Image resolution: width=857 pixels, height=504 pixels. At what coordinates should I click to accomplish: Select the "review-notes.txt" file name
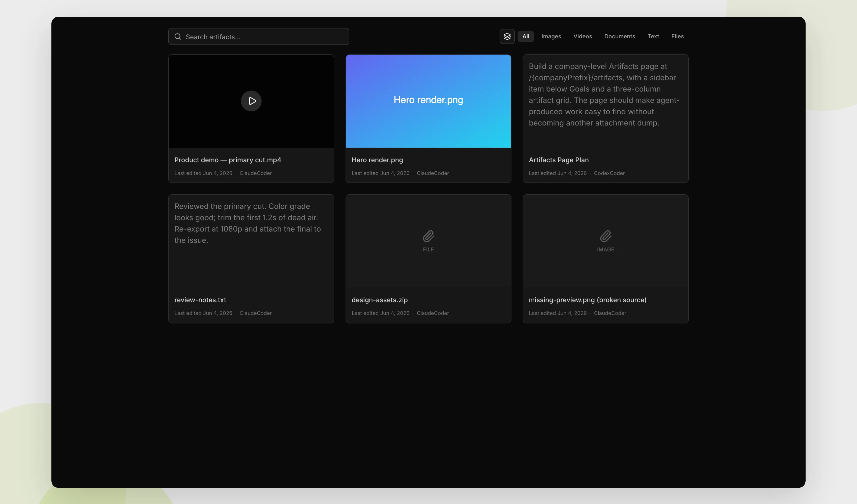click(x=200, y=300)
